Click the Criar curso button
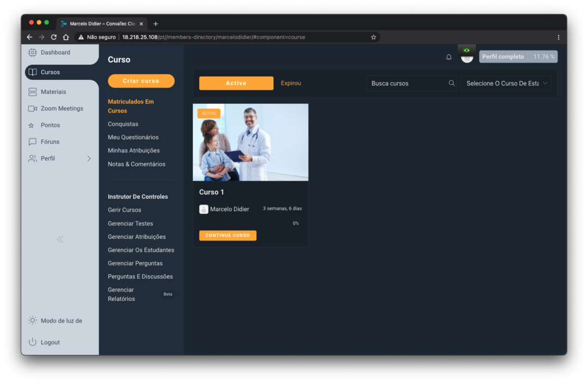 [141, 81]
